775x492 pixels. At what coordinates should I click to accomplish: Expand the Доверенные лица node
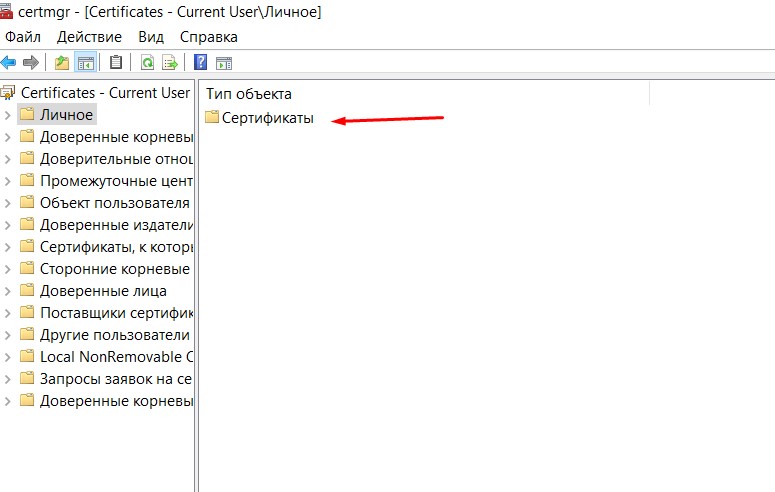(x=8, y=291)
